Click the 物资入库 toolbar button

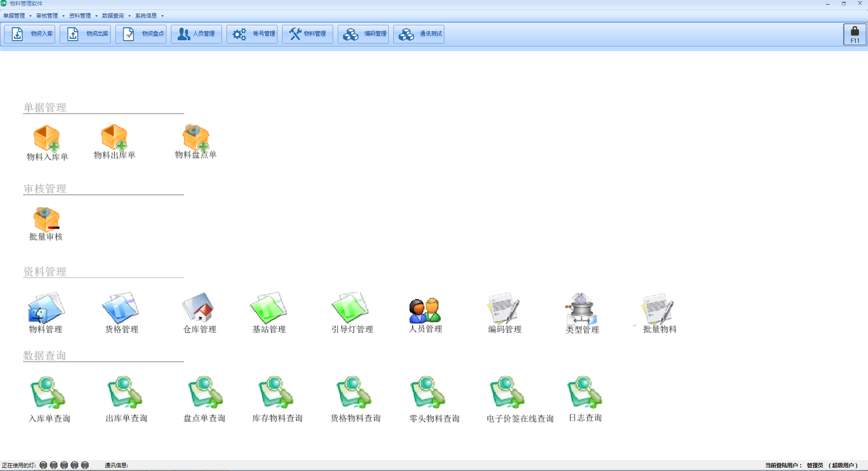click(30, 34)
